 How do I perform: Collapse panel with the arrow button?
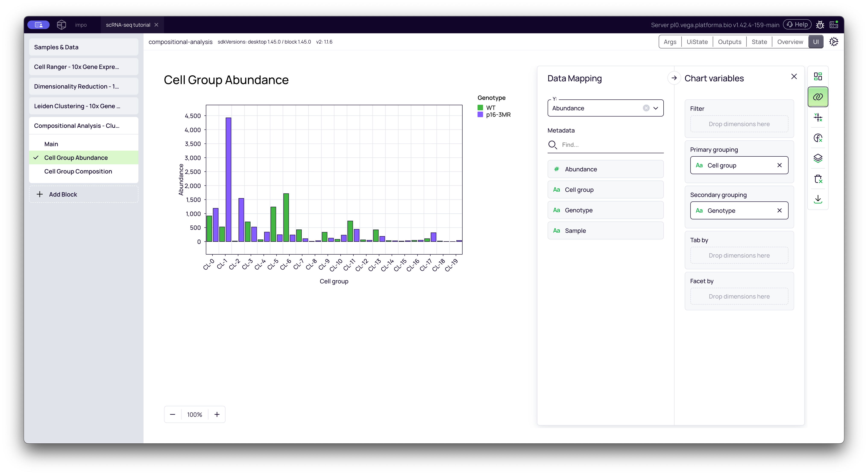click(674, 78)
